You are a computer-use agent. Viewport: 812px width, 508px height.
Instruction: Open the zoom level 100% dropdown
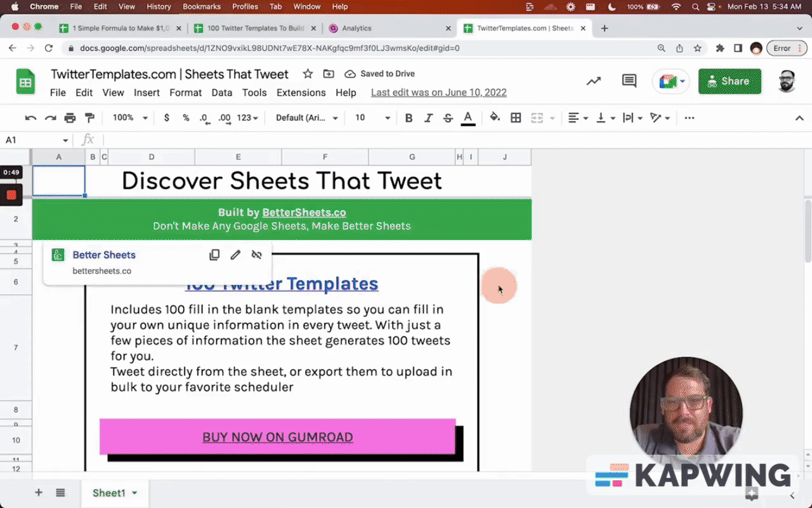(x=130, y=118)
